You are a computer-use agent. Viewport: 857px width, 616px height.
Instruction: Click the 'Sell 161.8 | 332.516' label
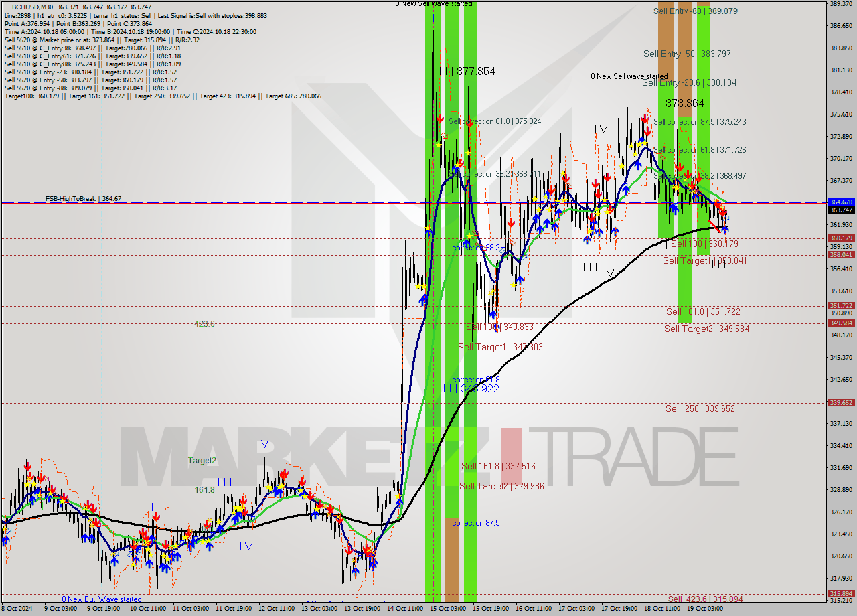pos(498,466)
